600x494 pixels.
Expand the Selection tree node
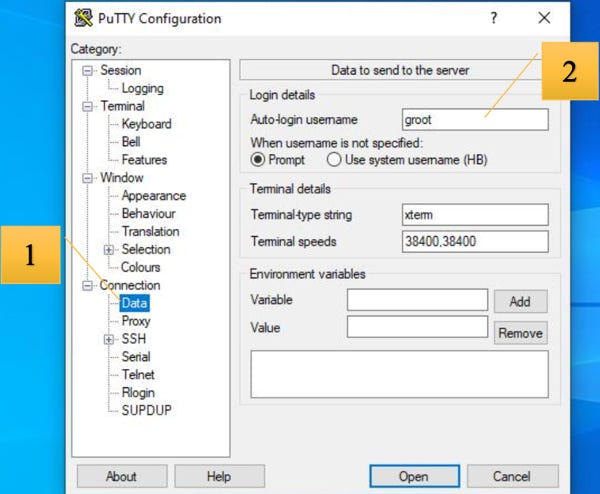coord(109,249)
